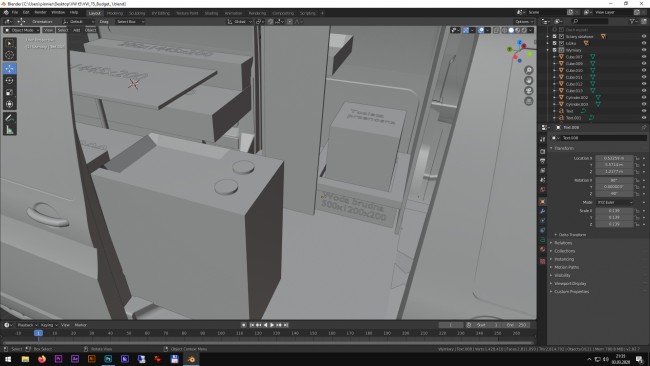Activate the Move tool
650x366 pixels.
[10, 68]
